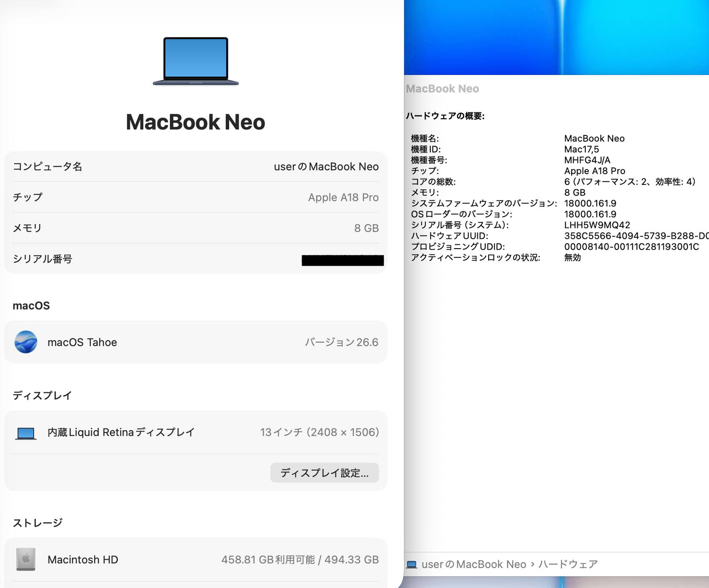Click the シリアル番号 row label

[42, 259]
